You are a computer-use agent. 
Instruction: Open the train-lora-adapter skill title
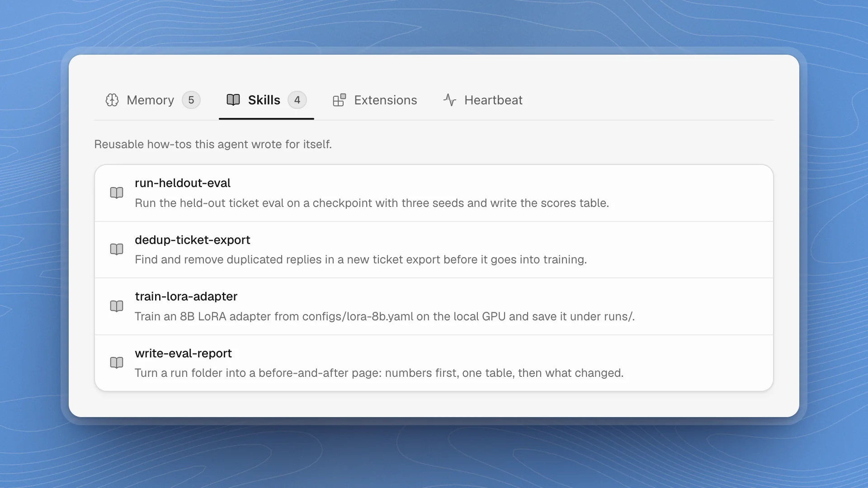click(186, 296)
